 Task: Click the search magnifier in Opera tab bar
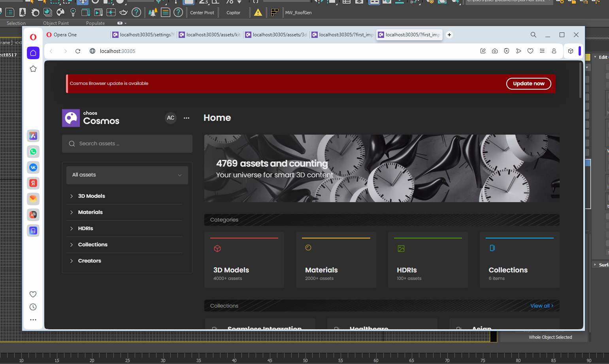coord(534,35)
